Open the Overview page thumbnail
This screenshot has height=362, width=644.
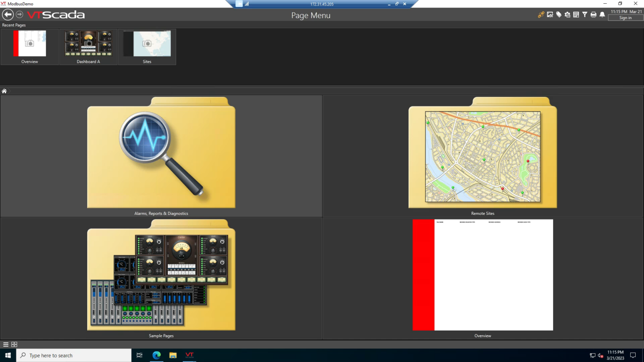(x=483, y=274)
